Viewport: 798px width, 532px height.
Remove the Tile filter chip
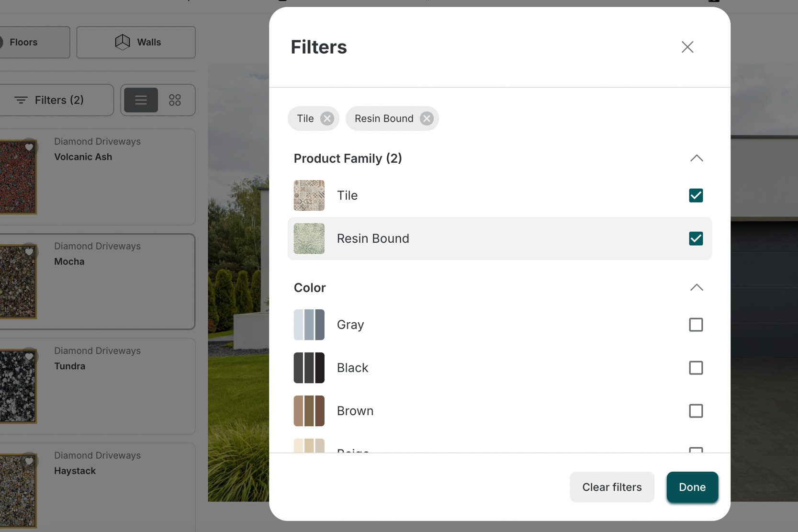pos(327,118)
